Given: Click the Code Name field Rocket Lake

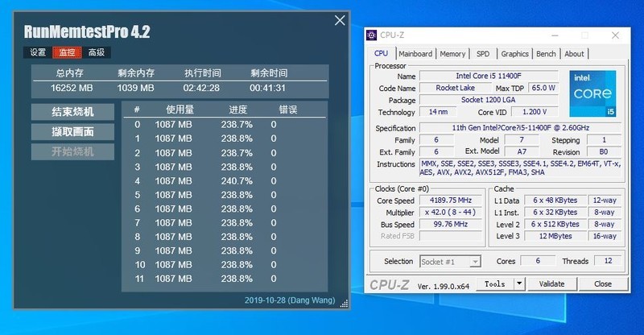Looking at the screenshot, I should click(x=455, y=88).
